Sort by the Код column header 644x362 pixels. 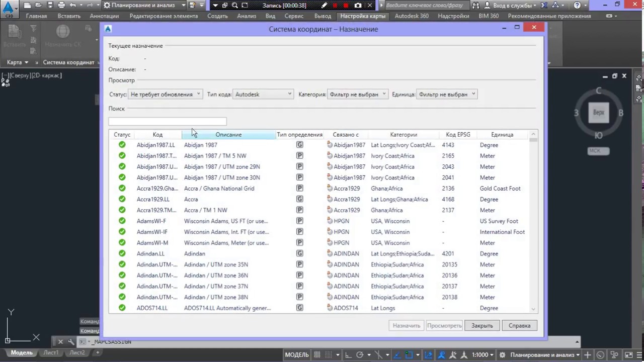[x=157, y=134]
